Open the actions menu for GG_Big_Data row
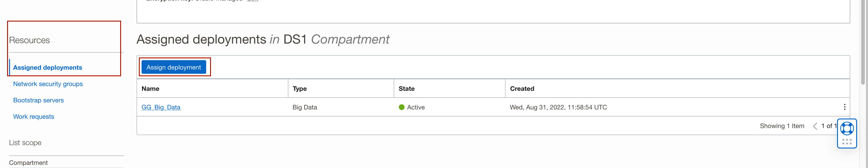The height and width of the screenshot is (168, 868). (844, 107)
